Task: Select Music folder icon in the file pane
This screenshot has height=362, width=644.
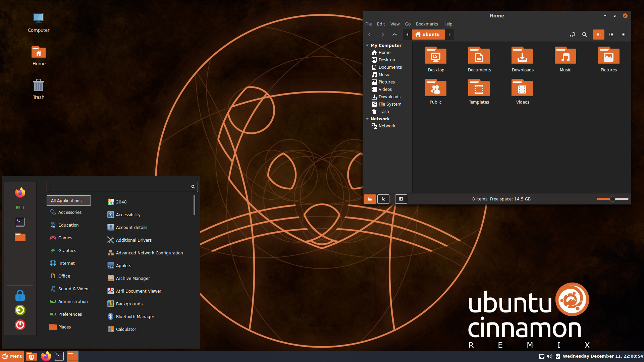Action: (x=566, y=56)
